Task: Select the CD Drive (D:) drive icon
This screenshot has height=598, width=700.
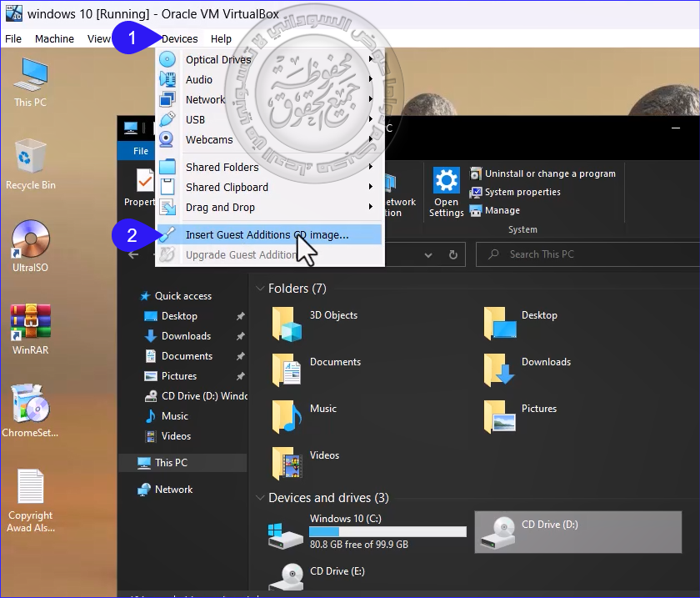Action: pyautogui.click(x=504, y=532)
